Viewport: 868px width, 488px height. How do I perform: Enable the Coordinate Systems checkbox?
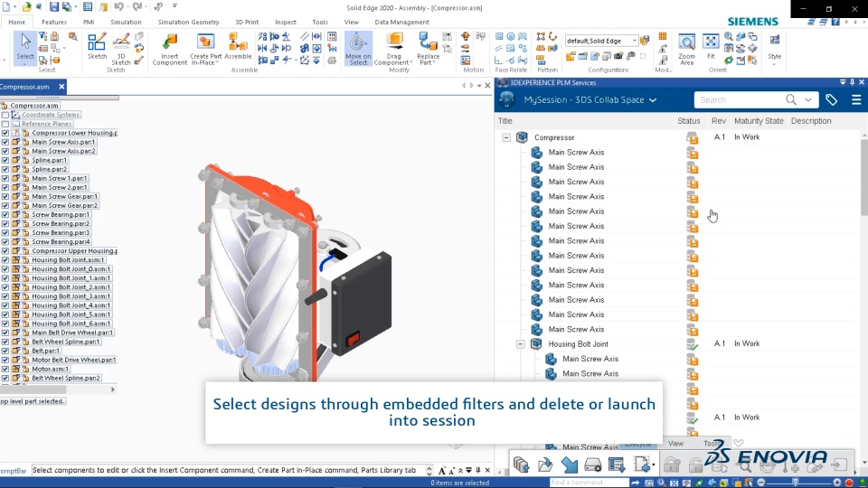(5, 115)
